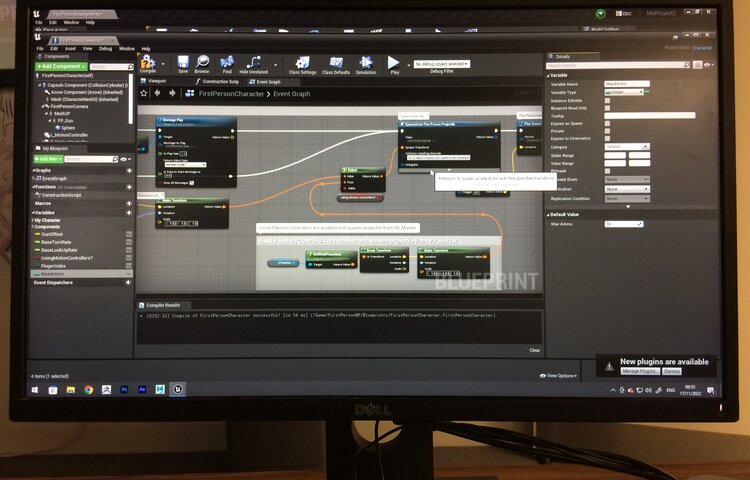Click the blueprint grid icon in breadcrumb

click(x=189, y=93)
